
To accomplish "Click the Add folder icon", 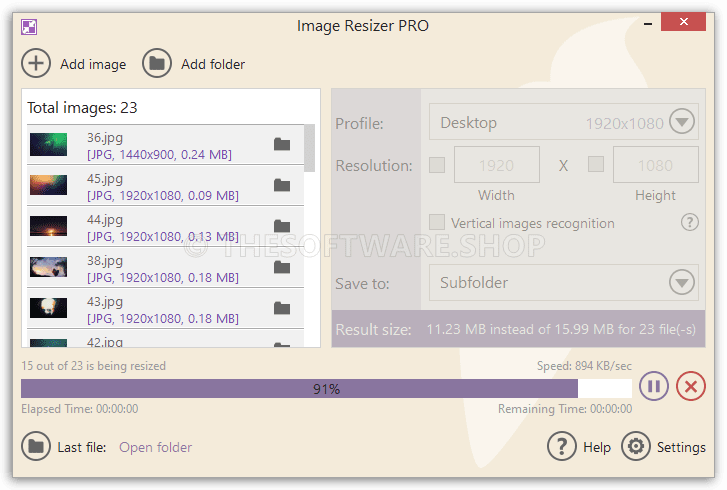I will pyautogui.click(x=157, y=64).
